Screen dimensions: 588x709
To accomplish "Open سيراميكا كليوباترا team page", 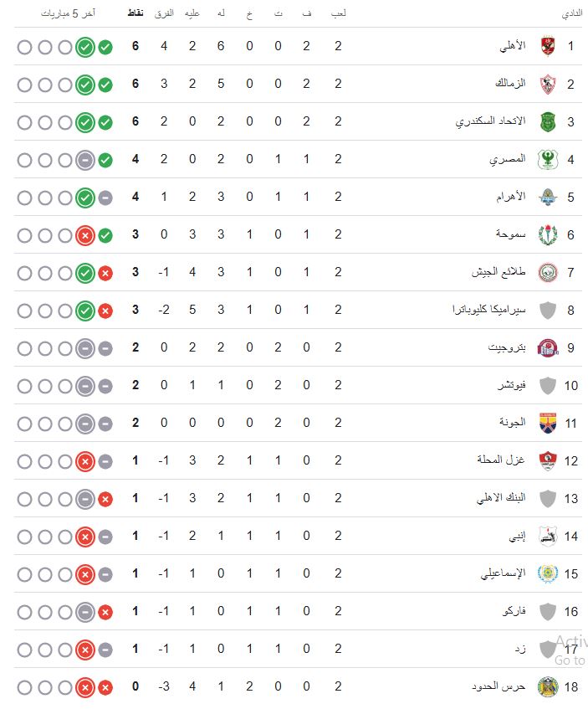I will click(x=489, y=310).
